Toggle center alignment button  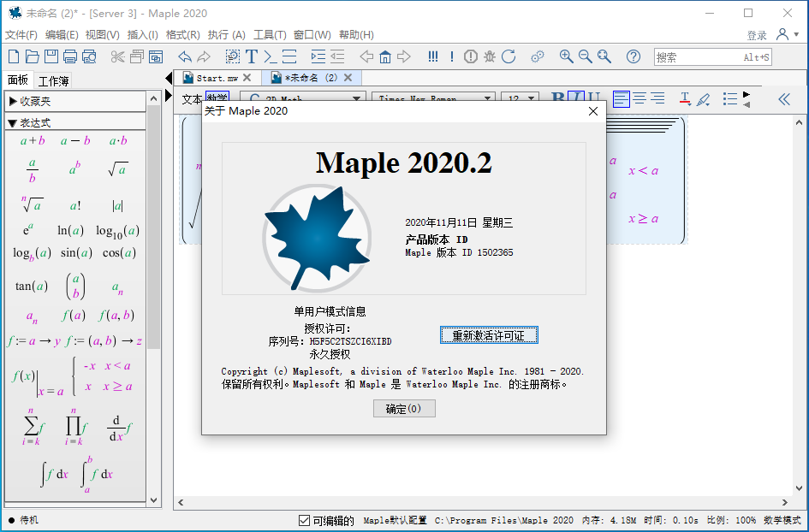tap(639, 98)
